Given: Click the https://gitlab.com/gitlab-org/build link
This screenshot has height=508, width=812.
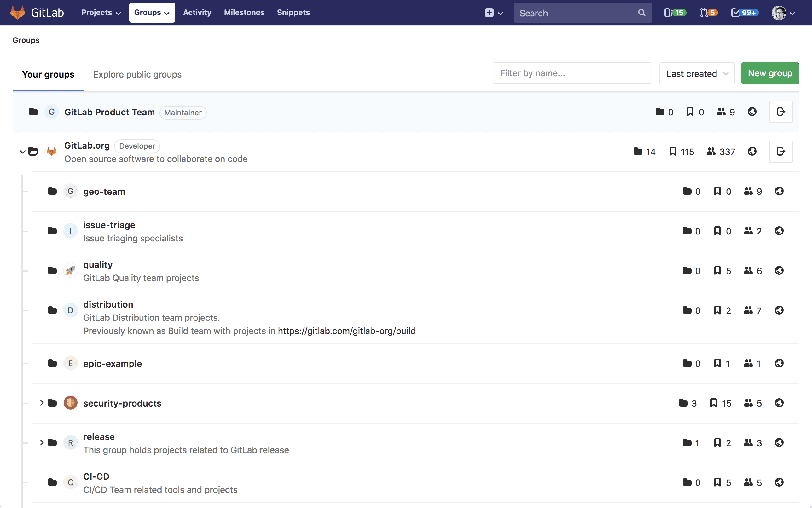Looking at the screenshot, I should pyautogui.click(x=346, y=331).
